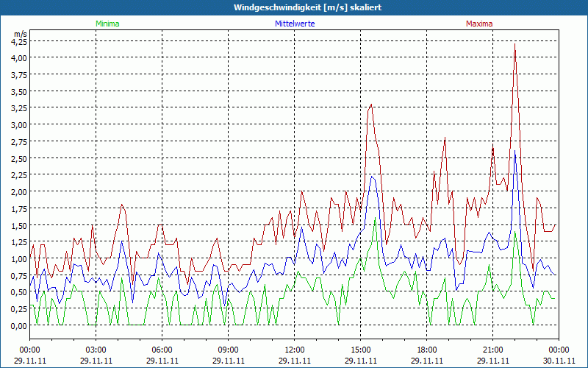
Task: Click the 30.11.11 date label
Action: pyautogui.click(x=559, y=361)
